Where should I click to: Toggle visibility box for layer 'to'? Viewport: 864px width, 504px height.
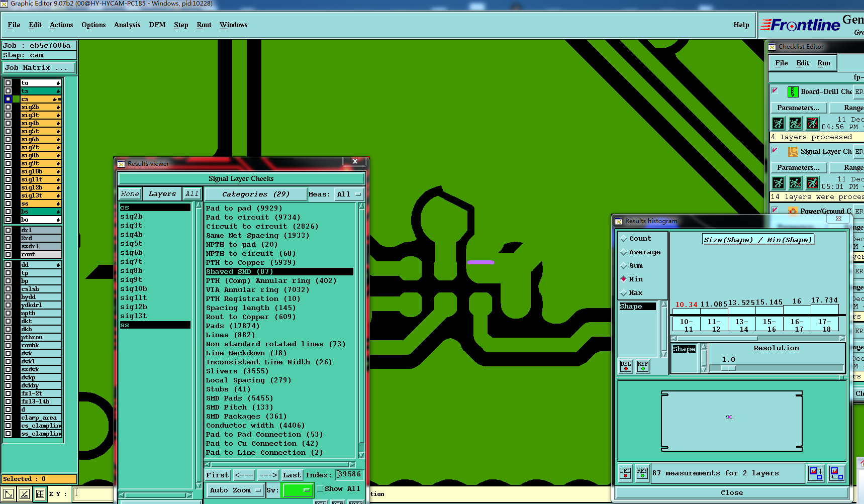coord(8,83)
